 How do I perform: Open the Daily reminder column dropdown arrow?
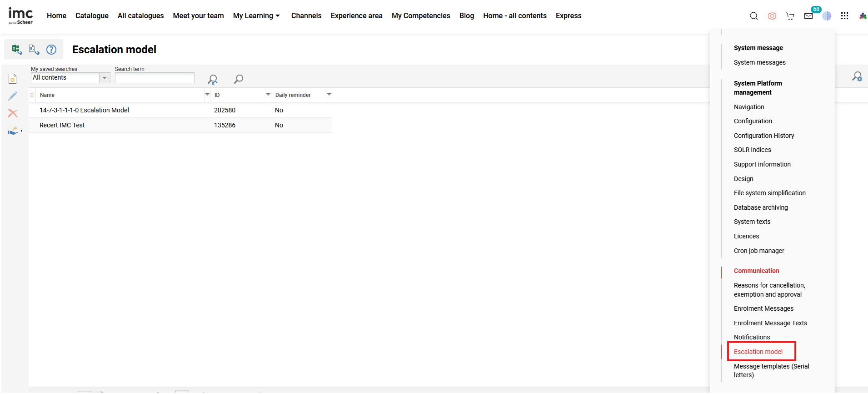click(x=329, y=95)
